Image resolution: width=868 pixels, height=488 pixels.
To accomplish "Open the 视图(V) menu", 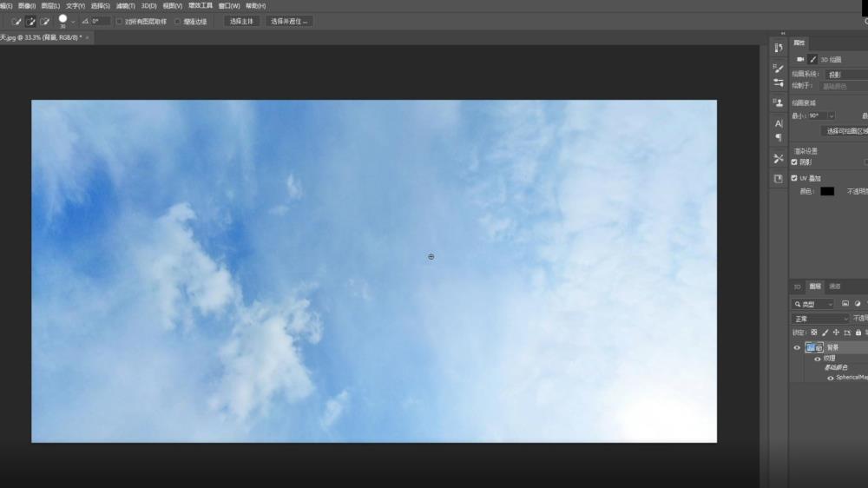I will (x=173, y=6).
